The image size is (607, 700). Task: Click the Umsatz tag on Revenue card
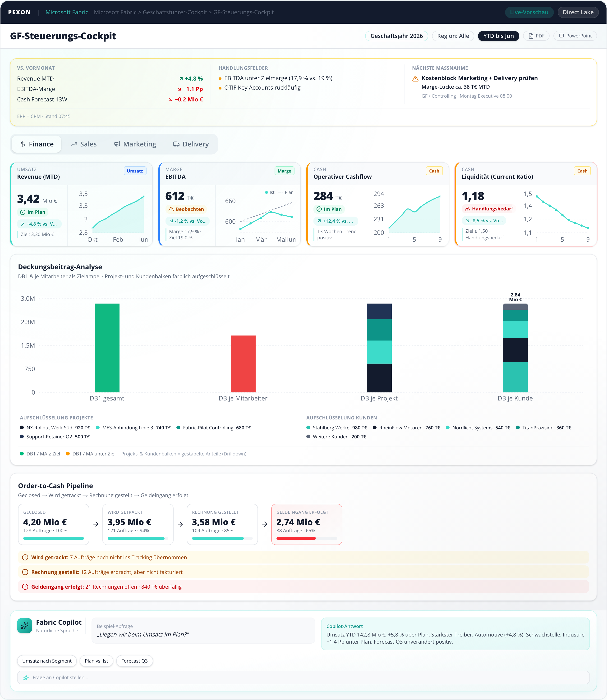[135, 171]
